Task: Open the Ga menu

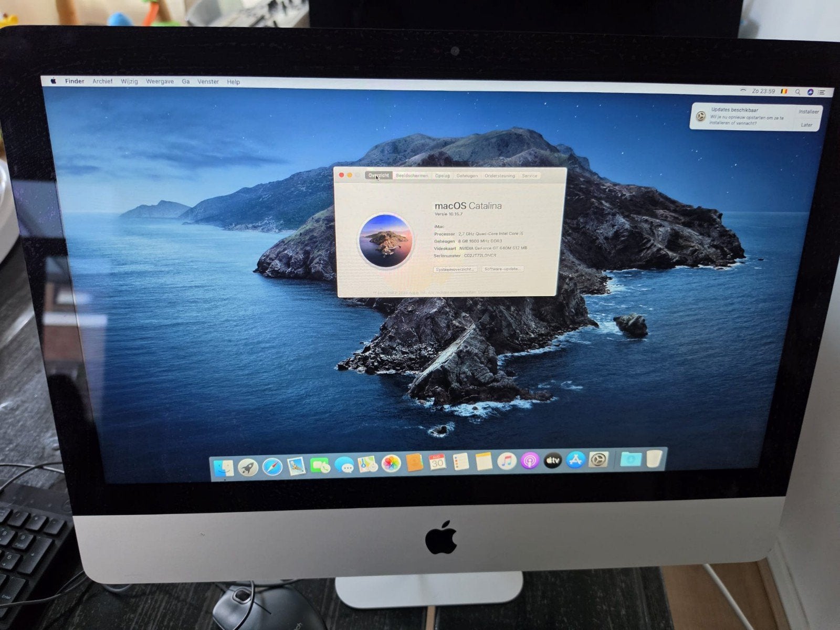Action: click(x=186, y=82)
